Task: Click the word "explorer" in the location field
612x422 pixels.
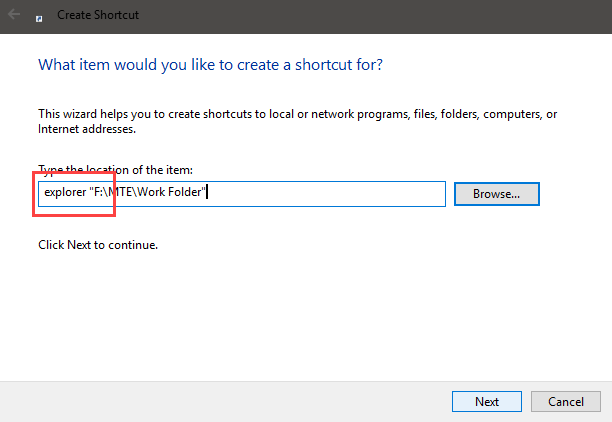Action: [x=65, y=192]
